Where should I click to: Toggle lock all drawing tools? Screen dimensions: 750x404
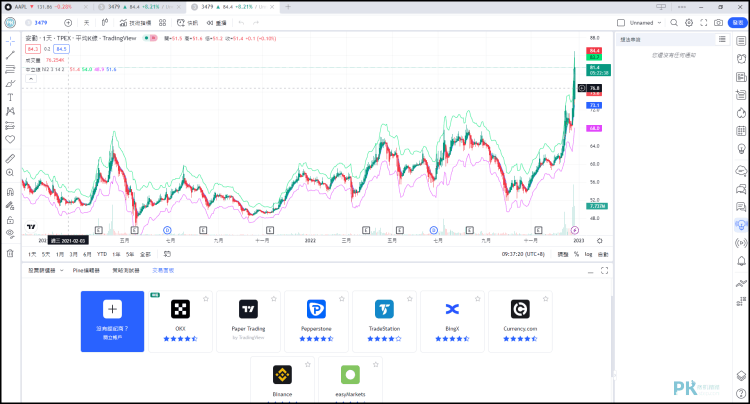pyautogui.click(x=10, y=220)
